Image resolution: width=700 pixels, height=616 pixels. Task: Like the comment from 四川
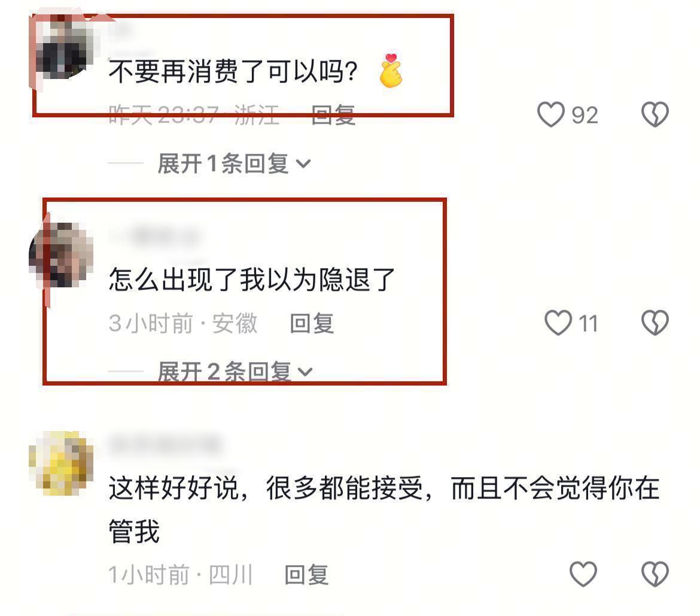pyautogui.click(x=583, y=574)
